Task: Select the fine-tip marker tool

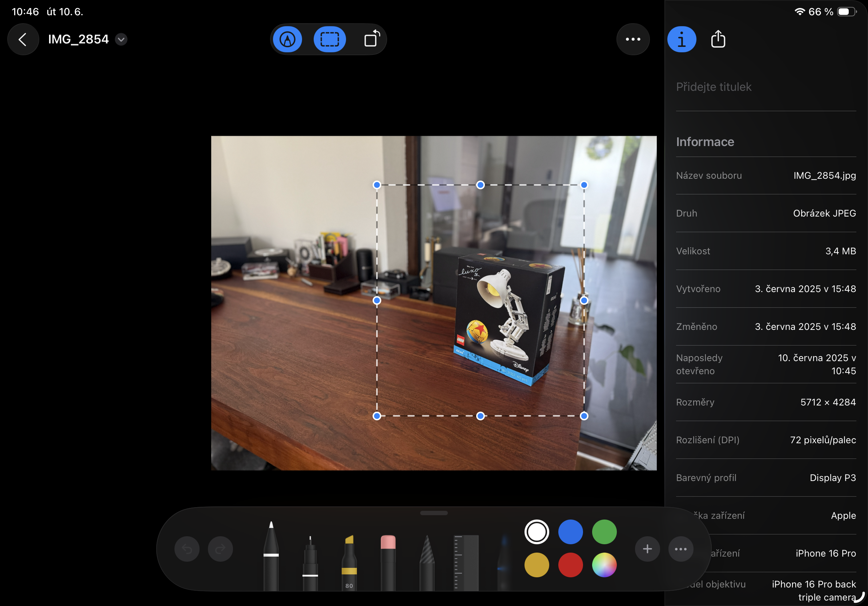Action: (310, 563)
